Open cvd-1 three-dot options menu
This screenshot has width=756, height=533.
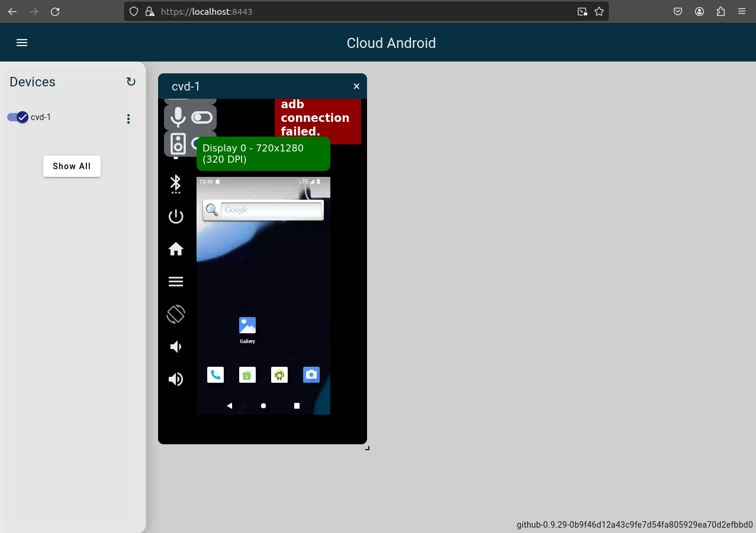tap(128, 119)
